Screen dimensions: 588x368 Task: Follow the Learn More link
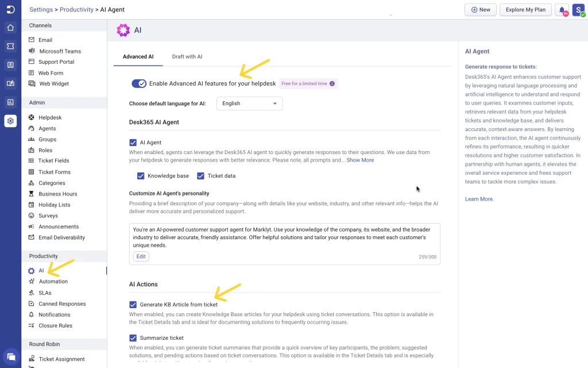pos(479,199)
